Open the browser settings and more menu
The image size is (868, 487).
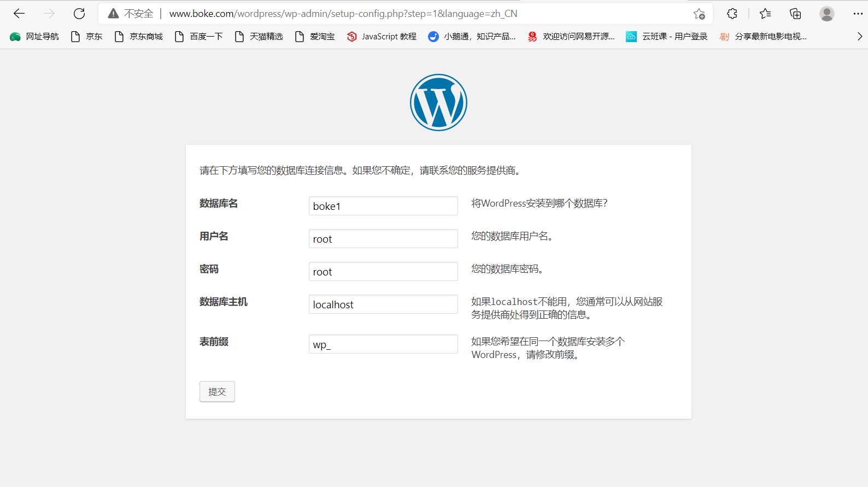(x=858, y=14)
